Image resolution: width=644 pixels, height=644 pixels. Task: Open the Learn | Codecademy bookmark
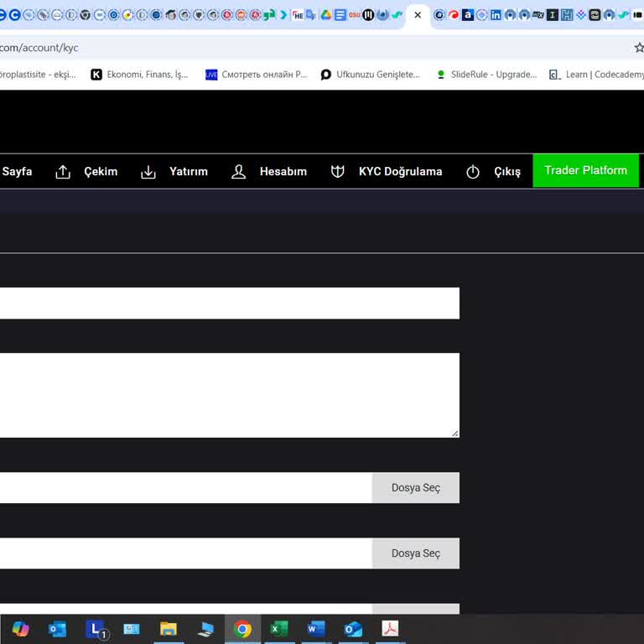click(596, 75)
